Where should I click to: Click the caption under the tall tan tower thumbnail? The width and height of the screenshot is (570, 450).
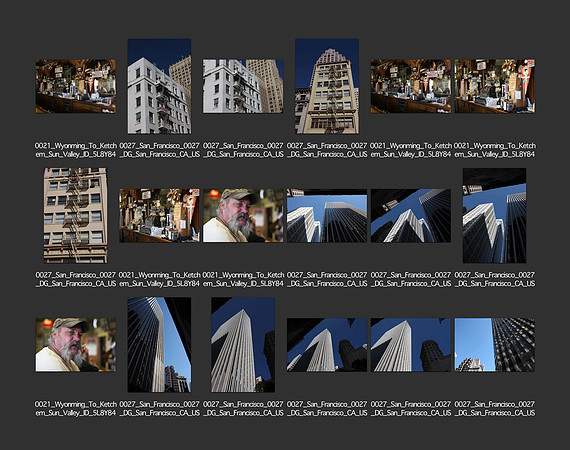327,150
